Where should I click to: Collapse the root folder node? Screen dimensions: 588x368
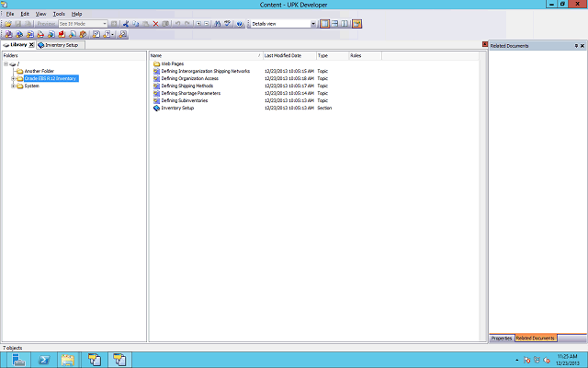click(6, 64)
